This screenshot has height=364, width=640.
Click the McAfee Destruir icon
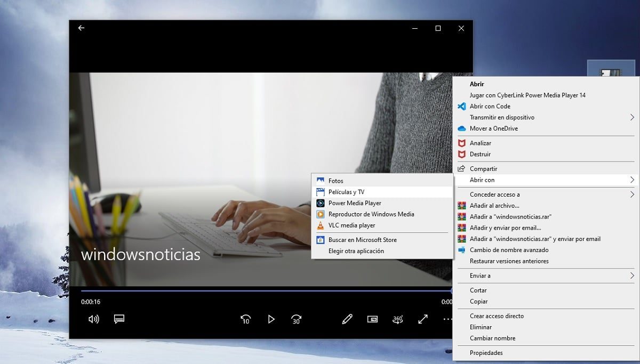462,154
